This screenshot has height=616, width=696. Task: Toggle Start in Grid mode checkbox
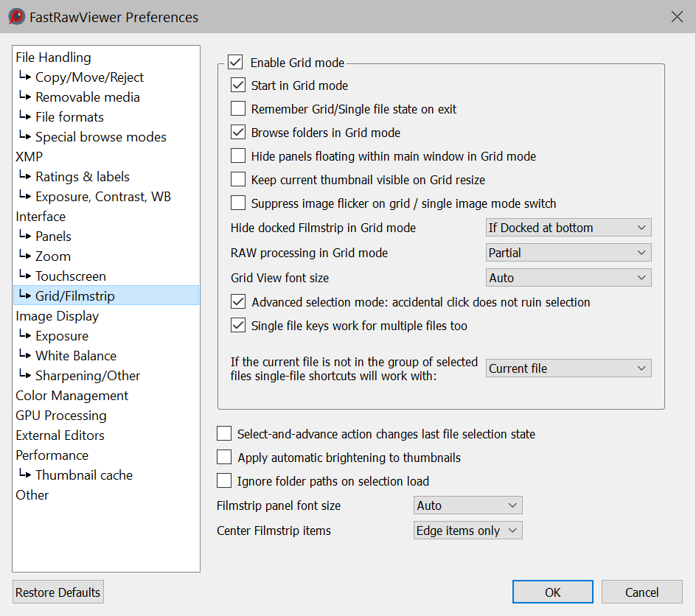(x=238, y=85)
